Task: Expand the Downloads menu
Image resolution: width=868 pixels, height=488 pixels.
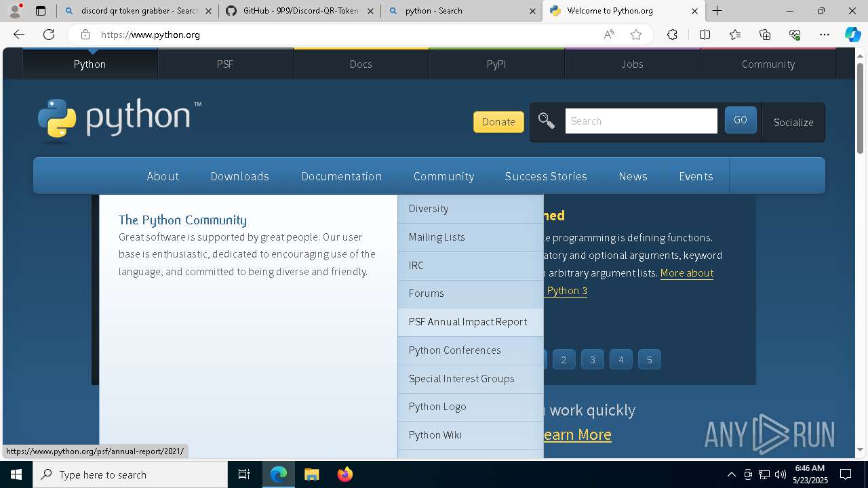Action: (239, 176)
